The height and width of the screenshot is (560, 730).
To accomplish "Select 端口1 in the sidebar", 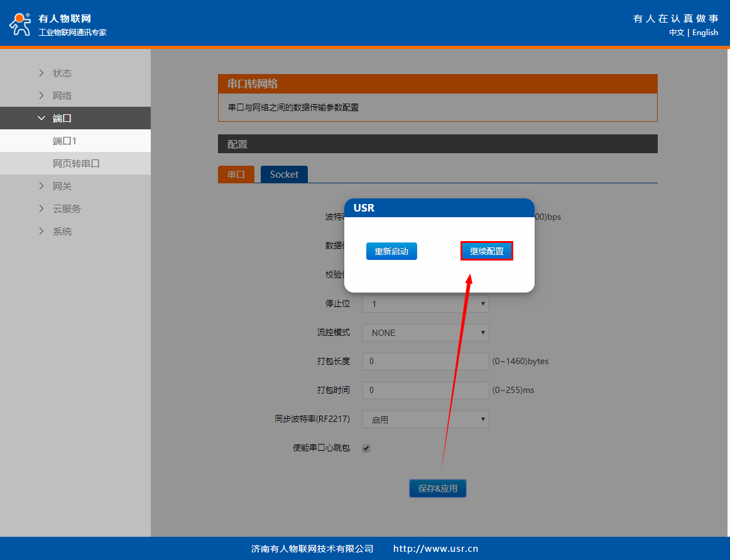I will pyautogui.click(x=64, y=141).
